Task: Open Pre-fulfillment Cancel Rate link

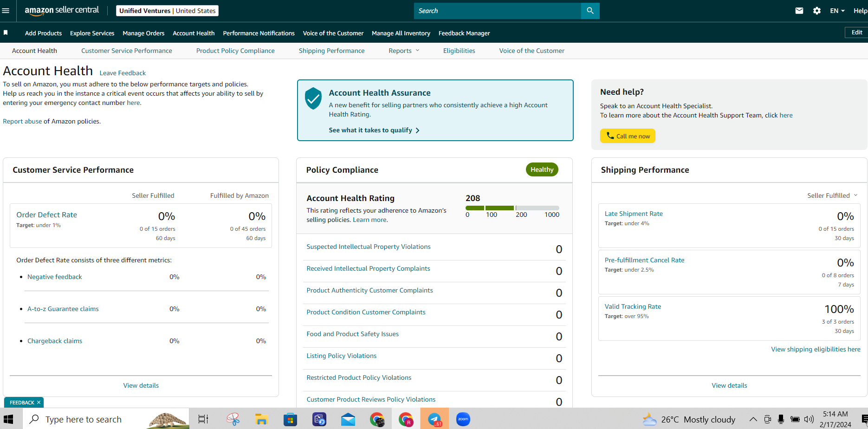Action: coord(644,260)
